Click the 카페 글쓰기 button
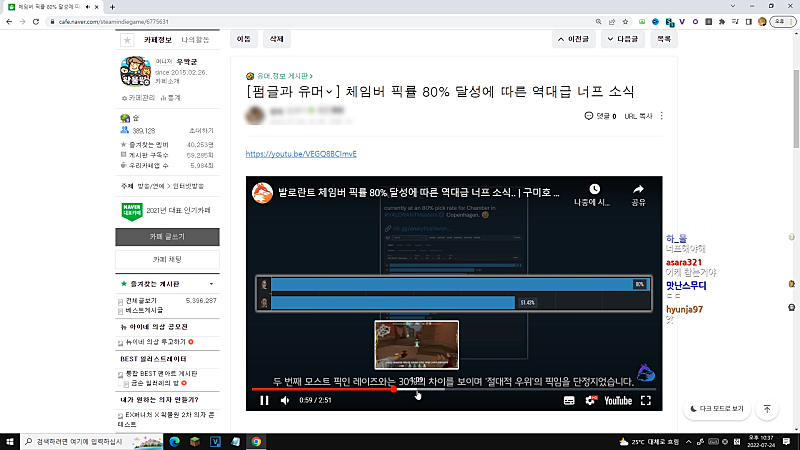This screenshot has height=450, width=800. click(167, 237)
